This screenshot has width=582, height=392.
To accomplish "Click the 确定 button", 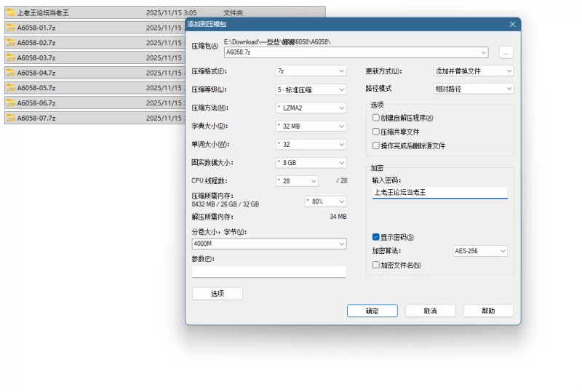I will click(x=372, y=311).
